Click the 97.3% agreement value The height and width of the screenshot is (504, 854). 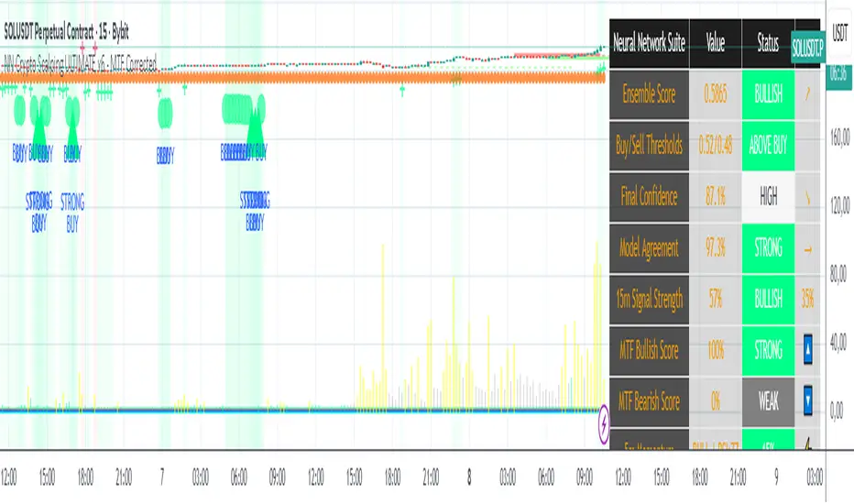coord(715,248)
